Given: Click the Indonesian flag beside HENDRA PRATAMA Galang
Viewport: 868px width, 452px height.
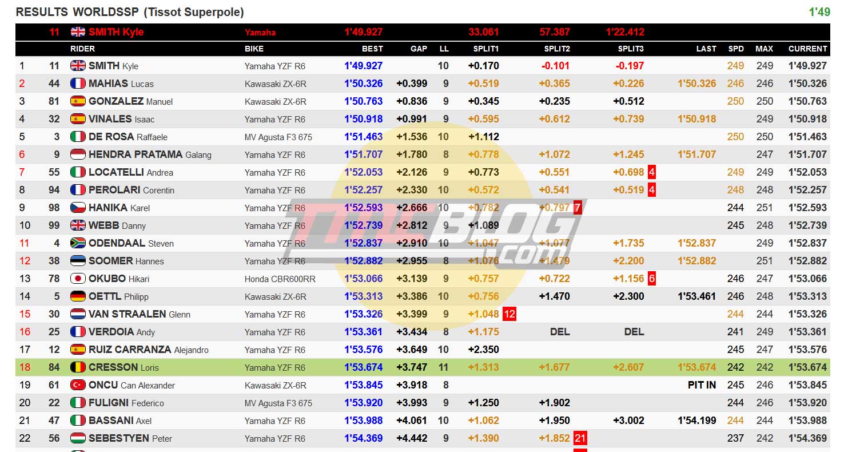Looking at the screenshot, I should [78, 154].
